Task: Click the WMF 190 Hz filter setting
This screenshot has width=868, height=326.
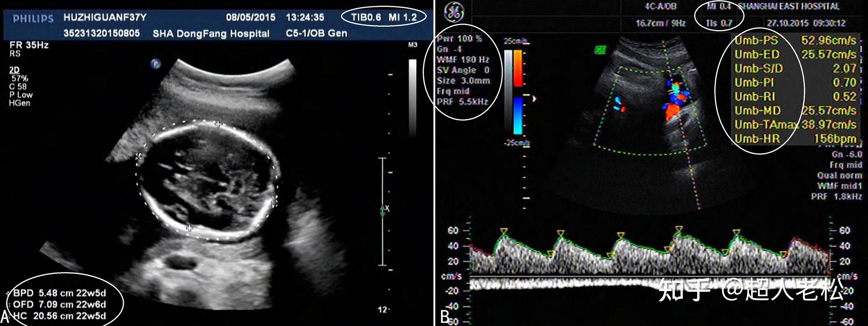Action: 463,59
